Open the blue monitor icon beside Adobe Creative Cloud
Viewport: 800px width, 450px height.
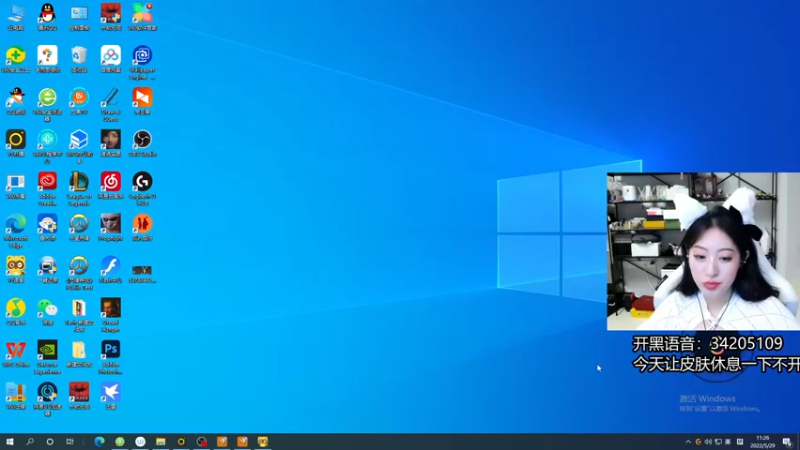(16, 185)
